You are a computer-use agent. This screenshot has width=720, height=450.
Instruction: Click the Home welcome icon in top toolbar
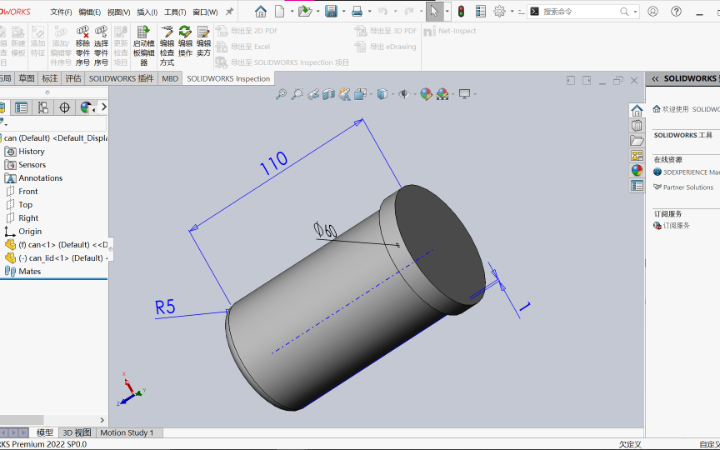click(261, 11)
